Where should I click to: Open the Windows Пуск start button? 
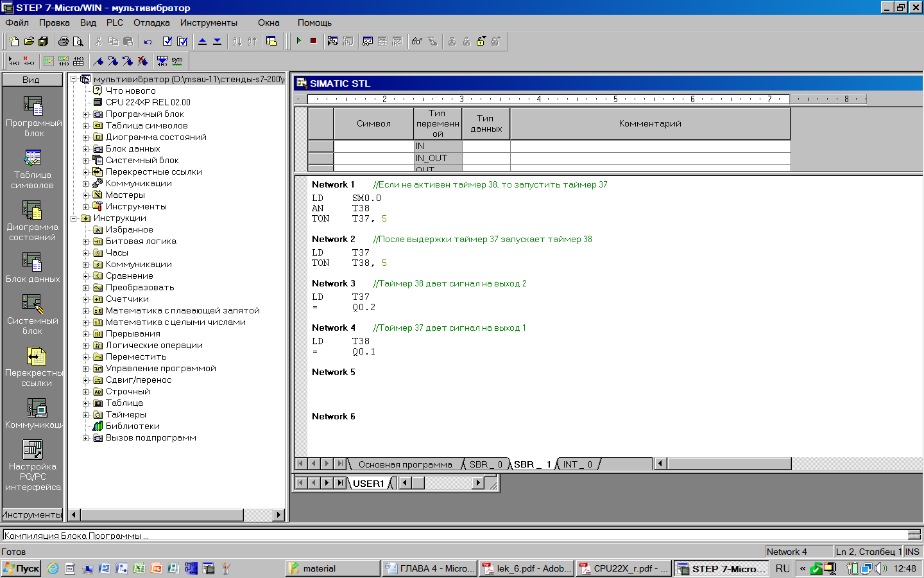tap(21, 568)
